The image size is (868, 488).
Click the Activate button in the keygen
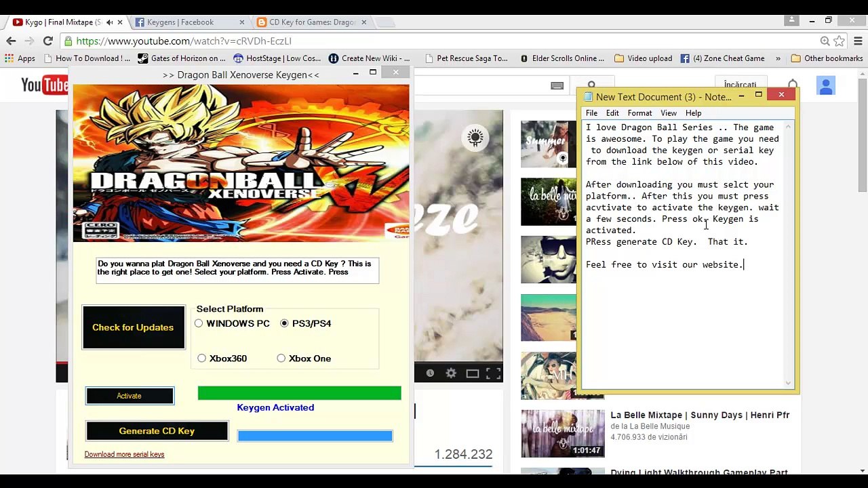(130, 396)
